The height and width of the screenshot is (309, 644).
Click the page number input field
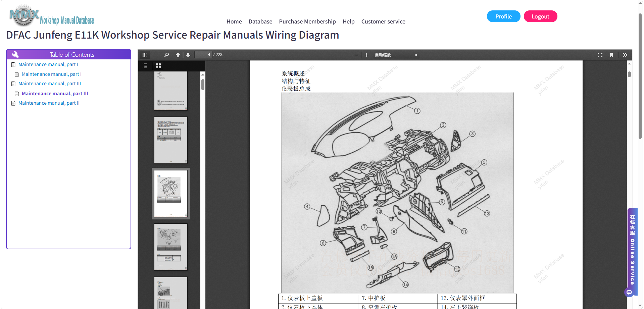[203, 55]
